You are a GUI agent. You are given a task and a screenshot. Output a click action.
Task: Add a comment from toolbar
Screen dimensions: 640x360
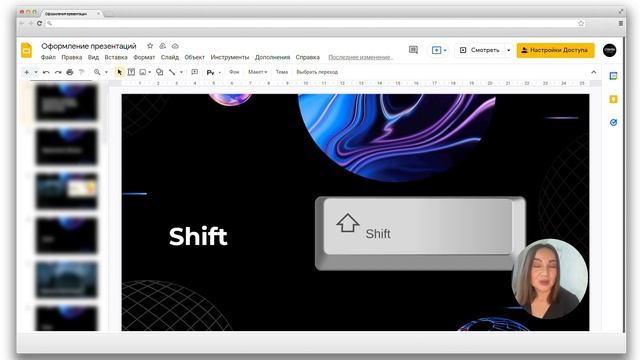coord(195,72)
